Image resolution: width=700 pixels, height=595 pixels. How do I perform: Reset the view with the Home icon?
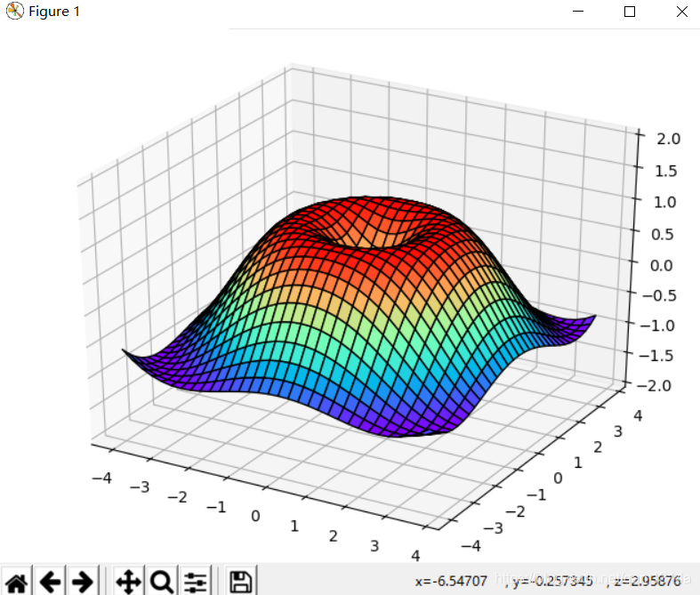coord(17,582)
